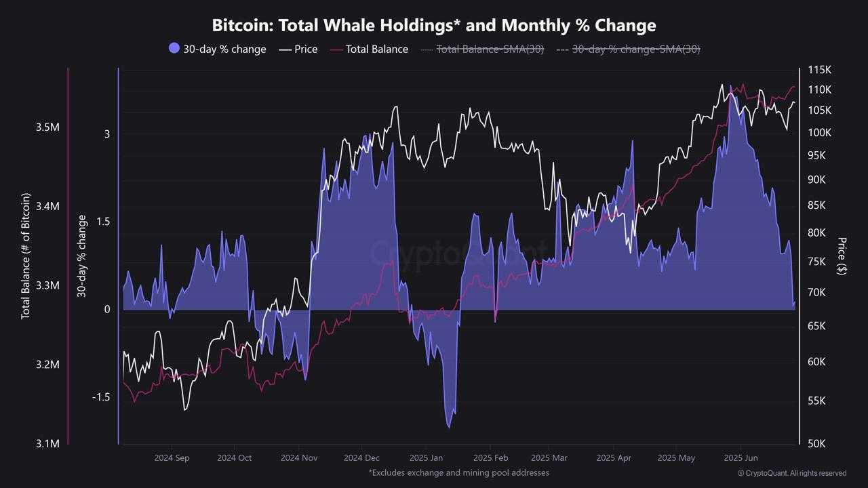Image resolution: width=868 pixels, height=488 pixels.
Task: Click the exchange and mining pool footnote
Action: pyautogui.click(x=458, y=472)
